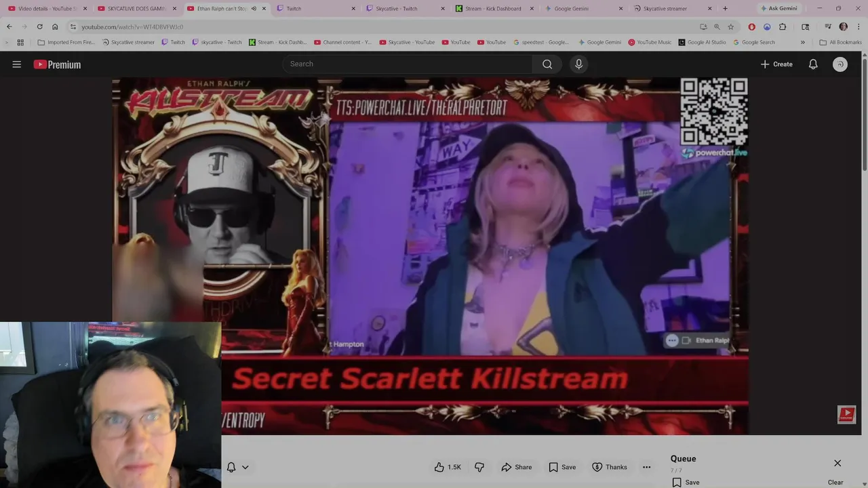Open the red shield ad blocker extension
Screen dimensions: 868x488
(x=751, y=26)
